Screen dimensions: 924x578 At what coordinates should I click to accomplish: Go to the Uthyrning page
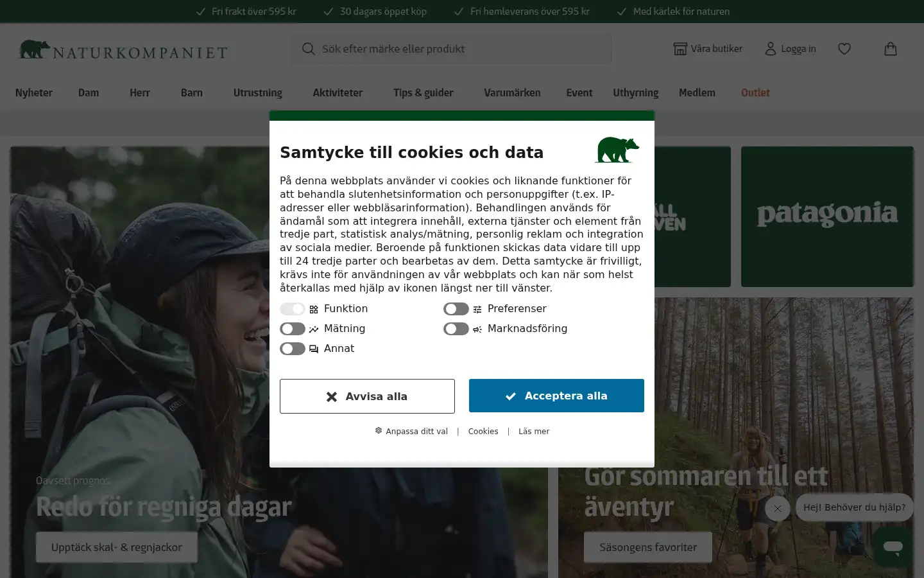click(x=635, y=92)
